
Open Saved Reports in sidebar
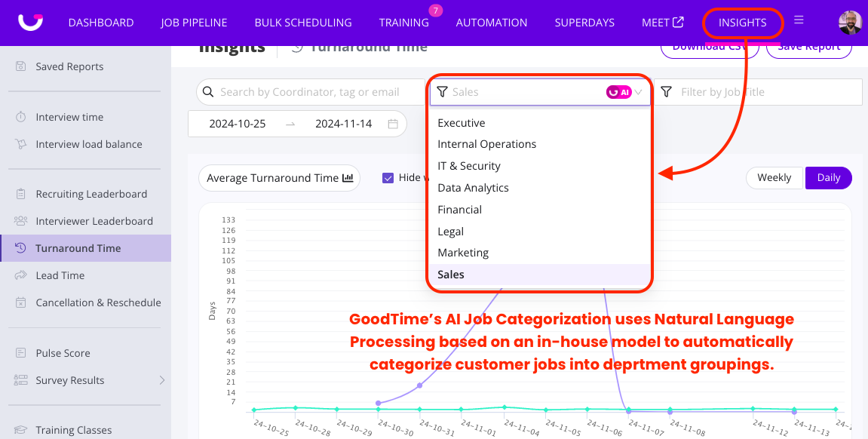pos(69,66)
